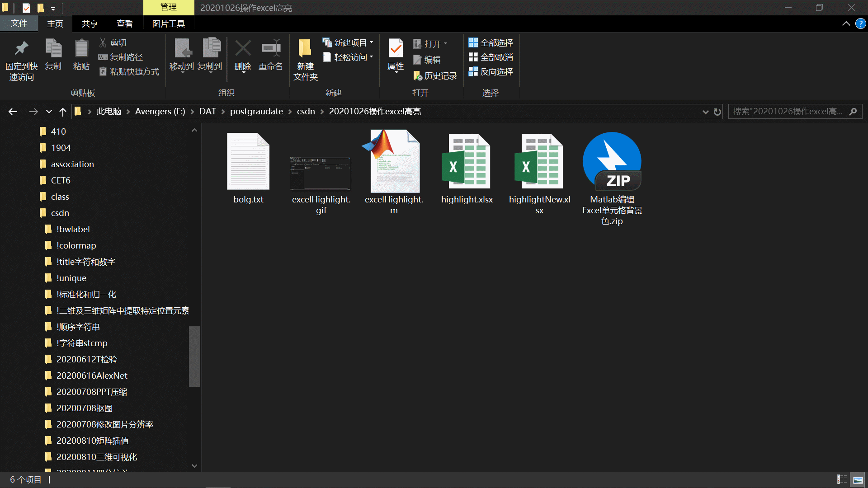This screenshot has height=488, width=868.
Task: Open the View (查看) ribbon tab
Action: 124,23
